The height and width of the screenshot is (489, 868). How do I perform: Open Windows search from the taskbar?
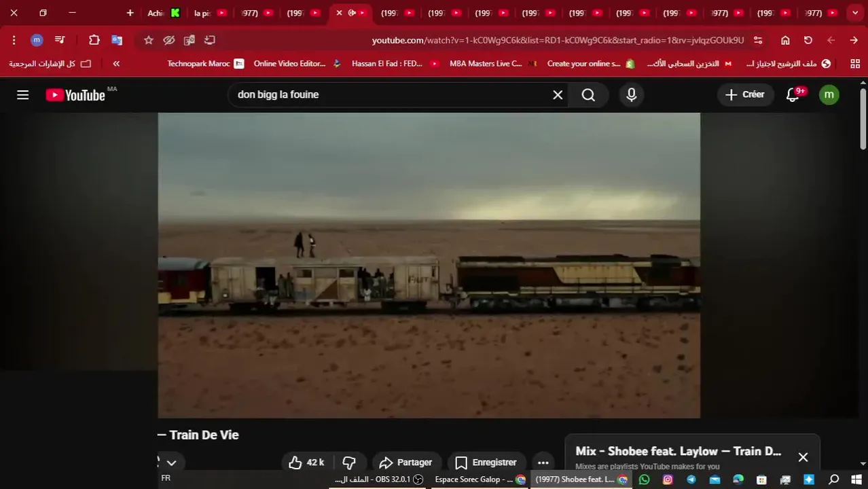pyautogui.click(x=834, y=479)
